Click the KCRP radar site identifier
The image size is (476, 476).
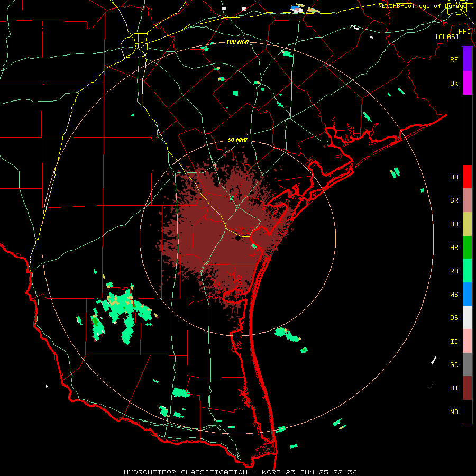coord(271,472)
